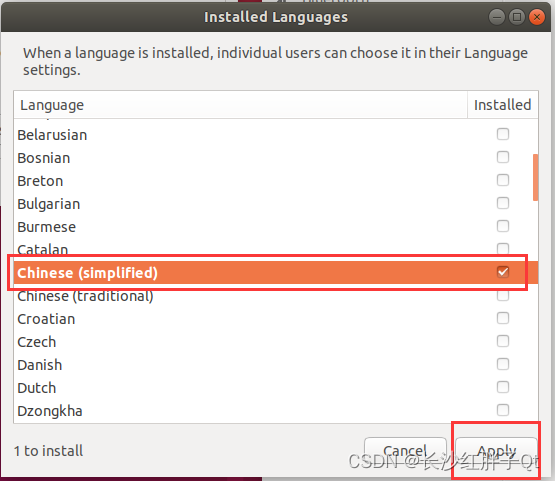The width and height of the screenshot is (555, 481).
Task: Tick the Bosnian installed checkbox
Action: tap(503, 157)
